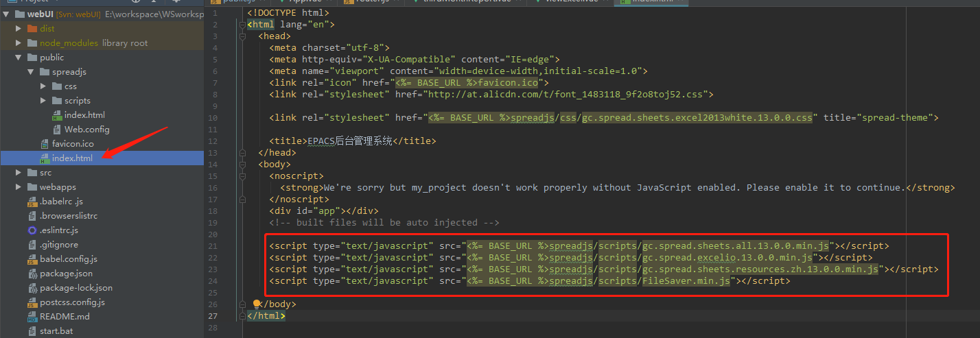
Task: Select postcss.config.js in the project tree
Action: [x=72, y=302]
